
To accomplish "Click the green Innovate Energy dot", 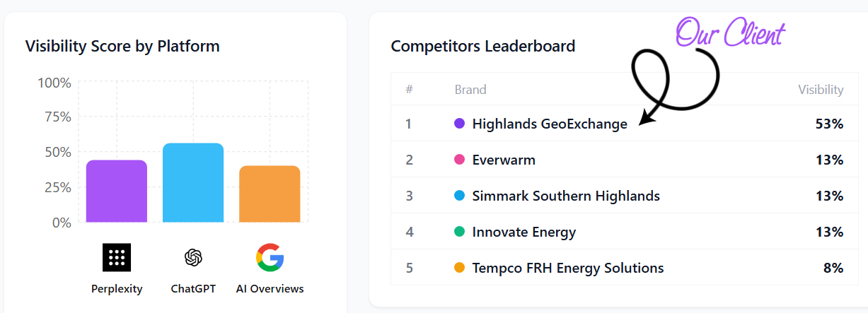I will [x=459, y=232].
